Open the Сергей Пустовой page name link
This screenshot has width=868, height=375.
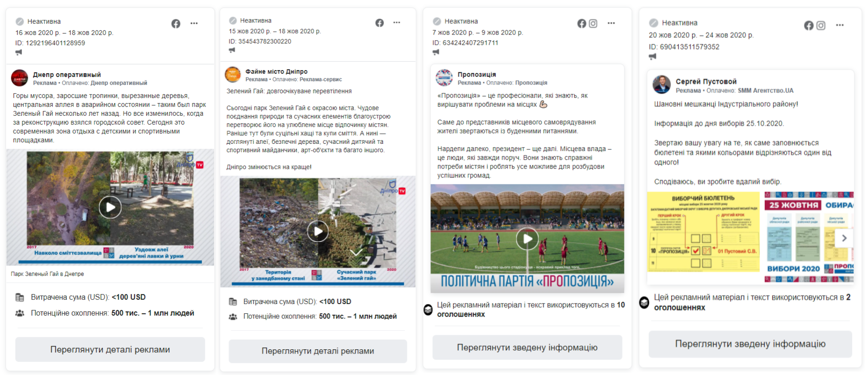706,81
